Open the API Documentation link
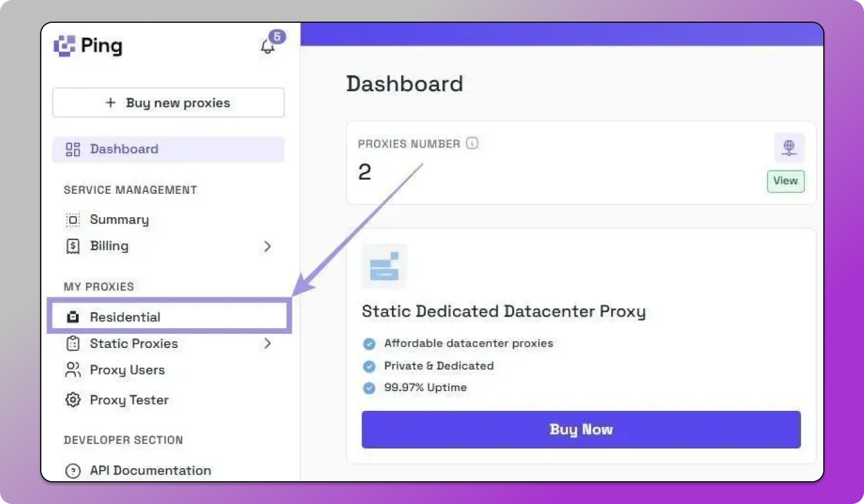This screenshot has width=864, height=504. point(150,471)
